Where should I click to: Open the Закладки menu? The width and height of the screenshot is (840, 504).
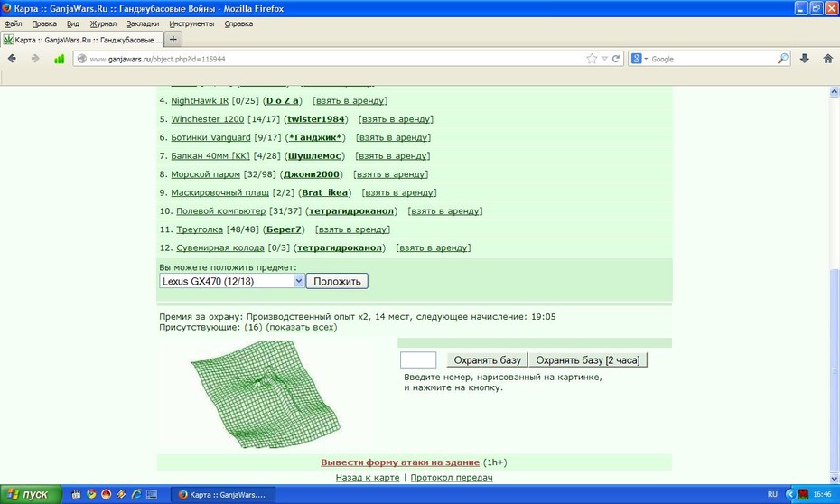[143, 23]
